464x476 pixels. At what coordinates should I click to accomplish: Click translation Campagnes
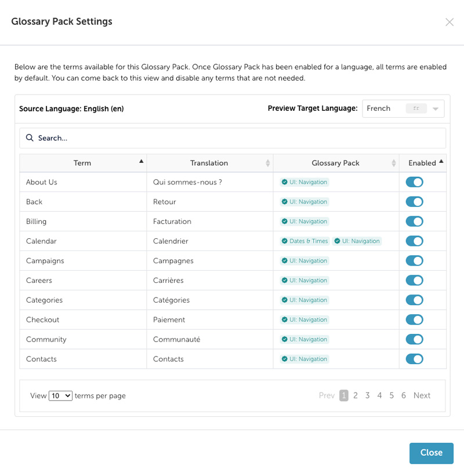pos(173,261)
